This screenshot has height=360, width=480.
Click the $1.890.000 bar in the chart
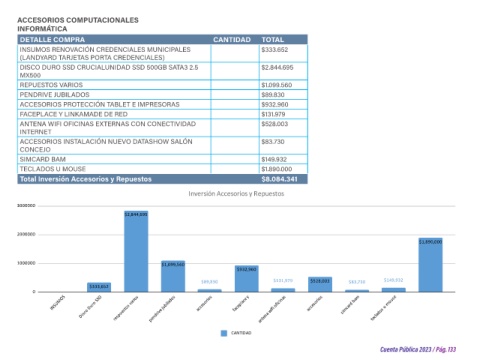point(430,265)
